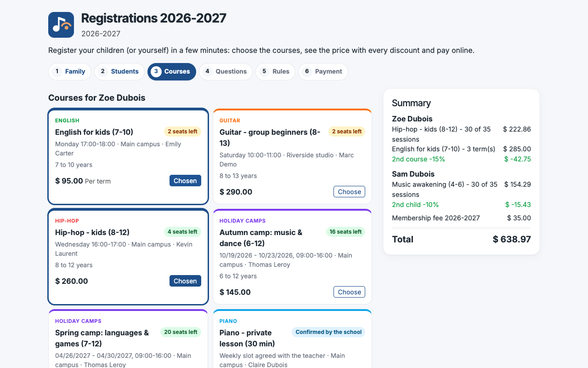Click the $ 95.00 Per term price

[x=83, y=181]
